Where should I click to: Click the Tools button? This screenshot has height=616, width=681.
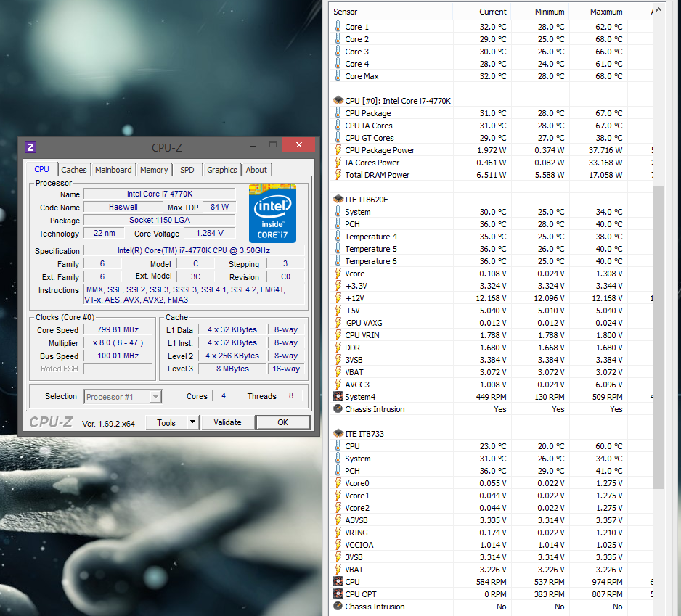[166, 422]
